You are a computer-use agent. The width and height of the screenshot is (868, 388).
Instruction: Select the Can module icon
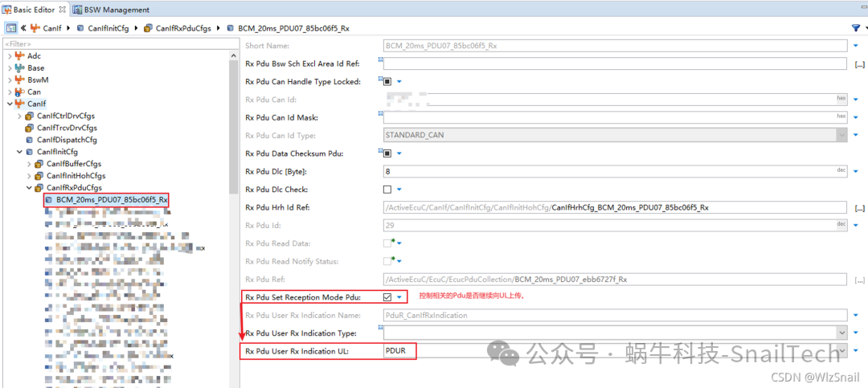point(20,92)
